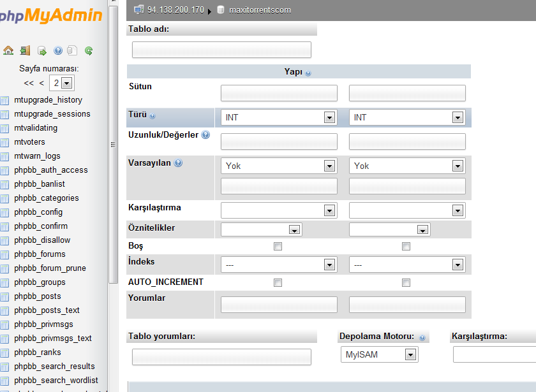Open the phpbb_privmsgs_text table
The image size is (536, 392).
(x=52, y=338)
